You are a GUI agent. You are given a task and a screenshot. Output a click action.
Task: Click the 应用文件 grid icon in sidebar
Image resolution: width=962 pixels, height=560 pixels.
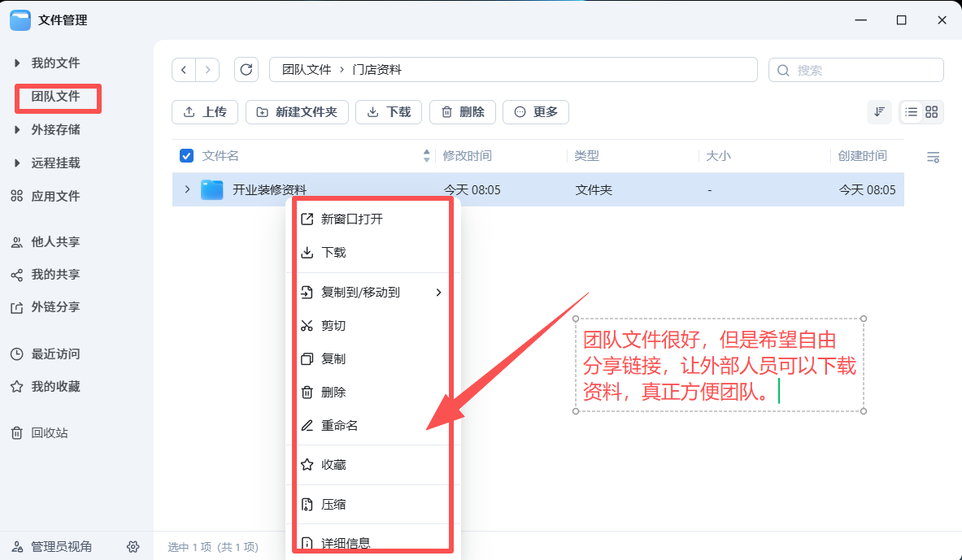16,196
